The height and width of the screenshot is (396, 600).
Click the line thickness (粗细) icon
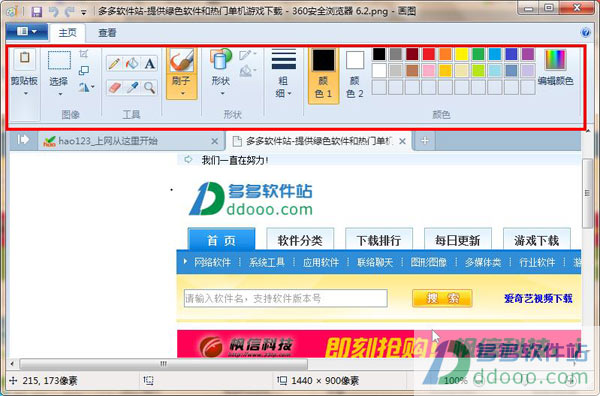click(284, 60)
